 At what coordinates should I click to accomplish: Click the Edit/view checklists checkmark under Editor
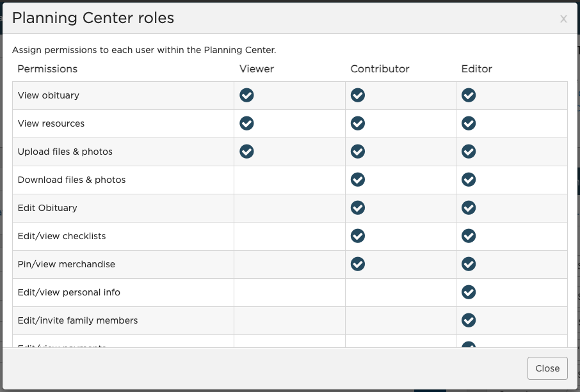pyautogui.click(x=468, y=236)
